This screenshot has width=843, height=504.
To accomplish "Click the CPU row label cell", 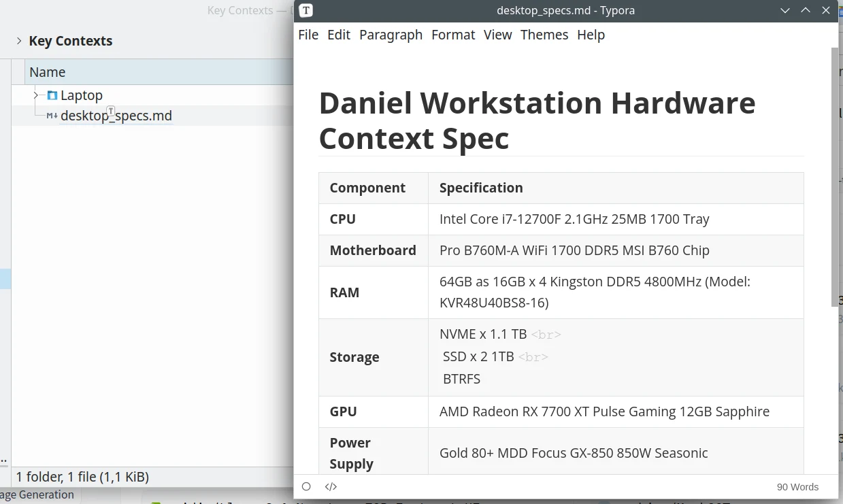I will coord(374,220).
